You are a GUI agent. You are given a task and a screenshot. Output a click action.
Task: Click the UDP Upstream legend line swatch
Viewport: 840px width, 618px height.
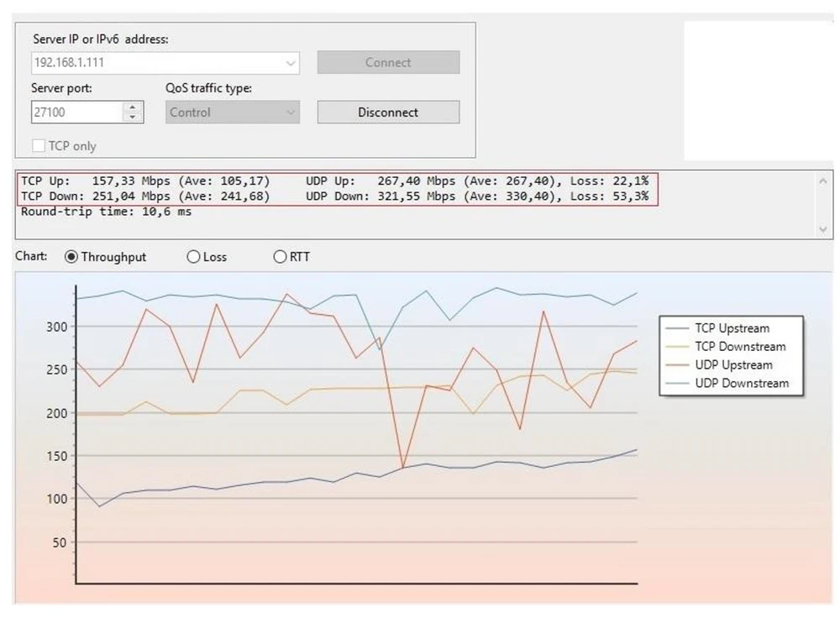[x=676, y=365]
